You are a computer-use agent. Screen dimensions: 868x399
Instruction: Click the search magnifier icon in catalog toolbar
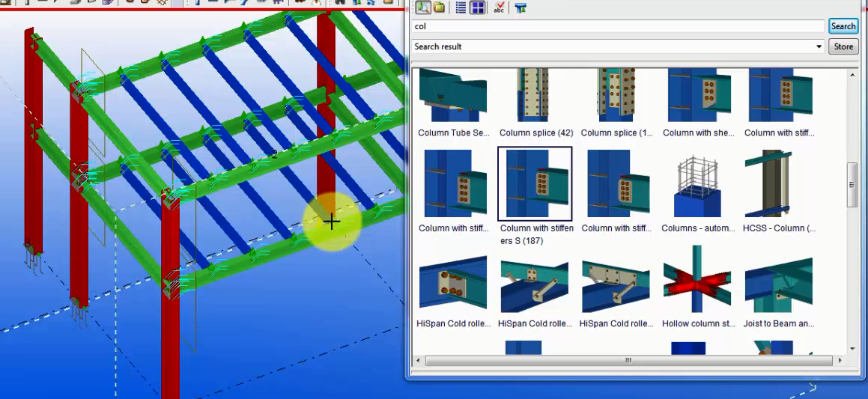[423, 7]
